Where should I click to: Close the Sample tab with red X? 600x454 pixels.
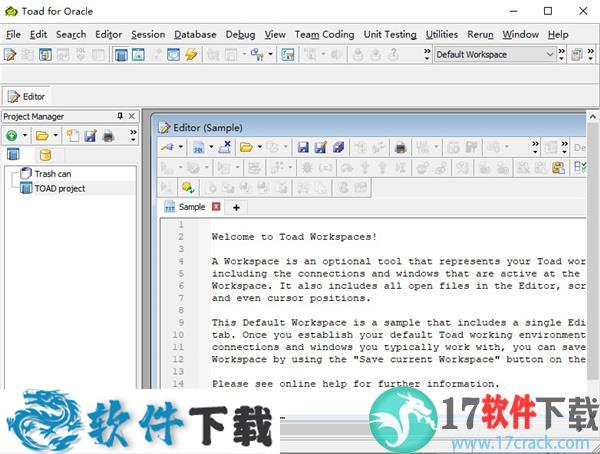click(216, 207)
